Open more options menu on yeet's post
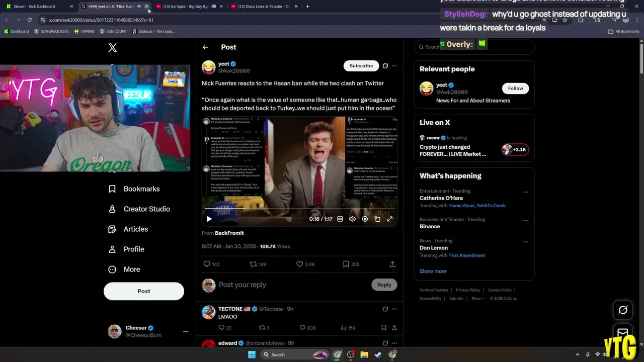 [394, 66]
